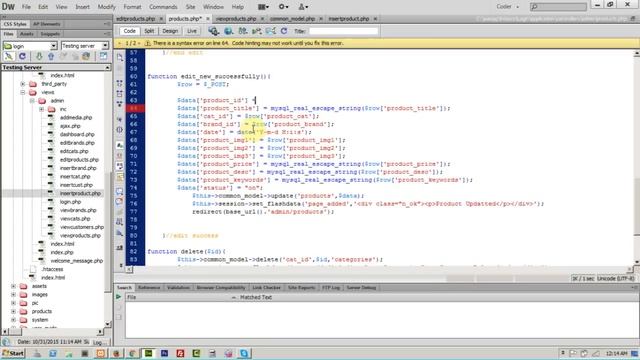Click the Preview in Browser globe icon

[x=228, y=31]
